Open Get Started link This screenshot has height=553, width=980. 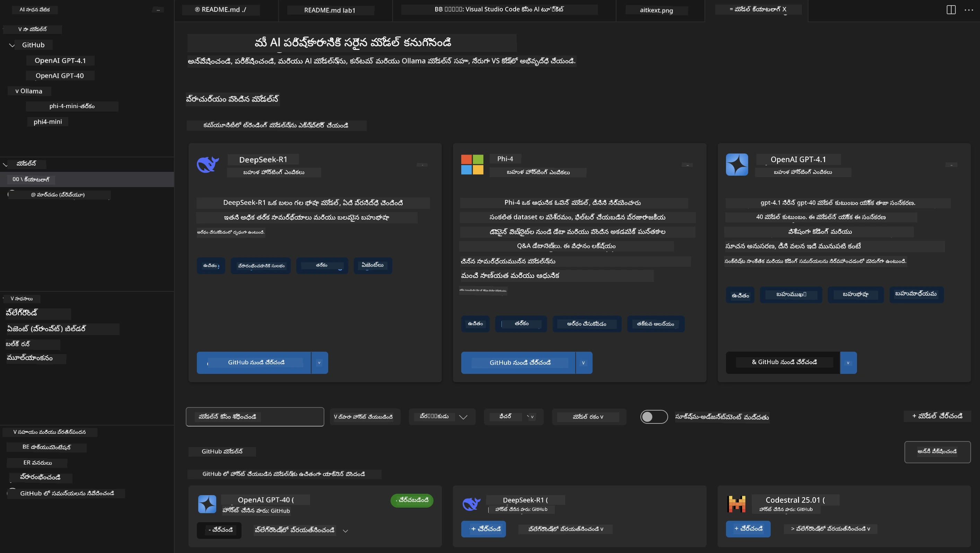[x=40, y=478]
